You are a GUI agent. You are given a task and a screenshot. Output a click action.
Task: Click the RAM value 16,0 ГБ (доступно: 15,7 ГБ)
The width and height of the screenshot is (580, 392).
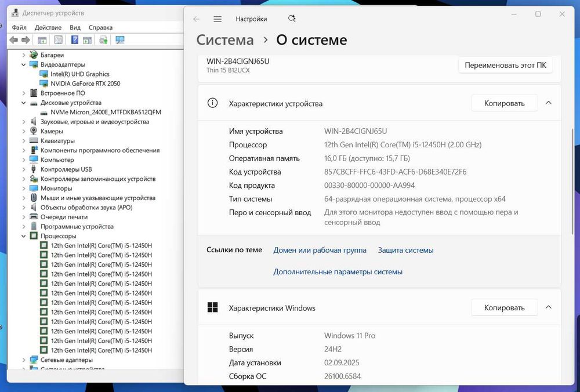(367, 158)
